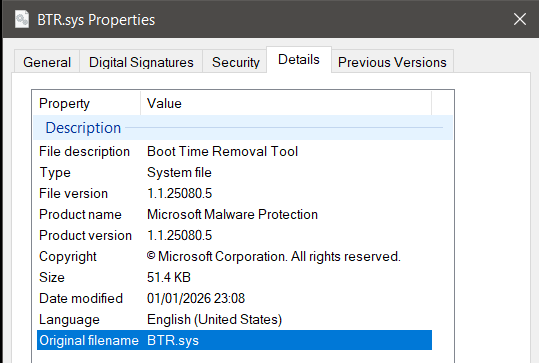Select value Boot Time Removal Tool
Viewport: 539px width, 363px height.
click(222, 152)
